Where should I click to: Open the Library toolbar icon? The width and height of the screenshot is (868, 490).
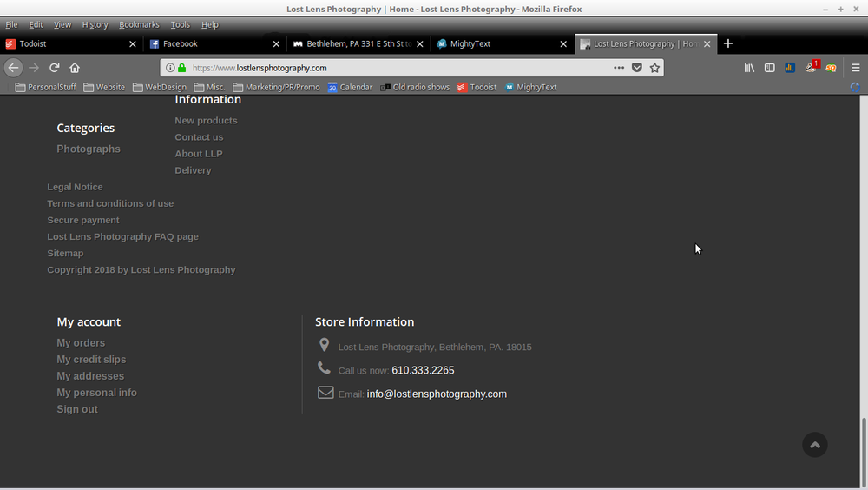[749, 68]
